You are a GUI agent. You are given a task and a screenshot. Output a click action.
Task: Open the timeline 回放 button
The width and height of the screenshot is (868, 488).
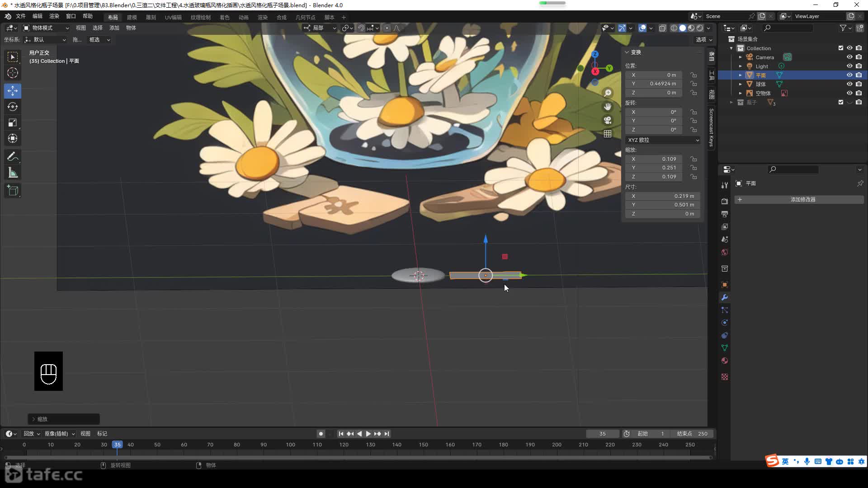[32, 434]
